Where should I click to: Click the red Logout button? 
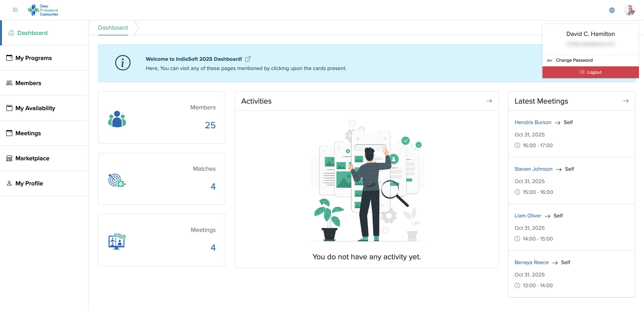(x=591, y=72)
